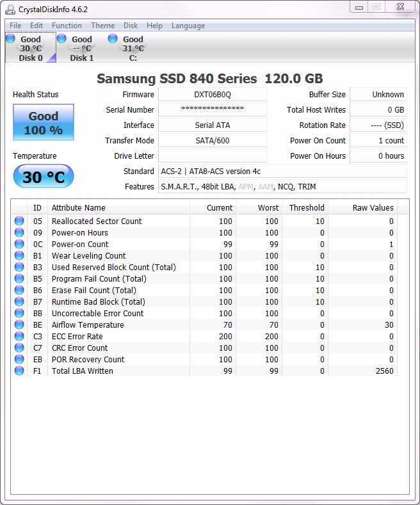Click status orb for ECC Error Rate
420x505 pixels.
click(19, 336)
